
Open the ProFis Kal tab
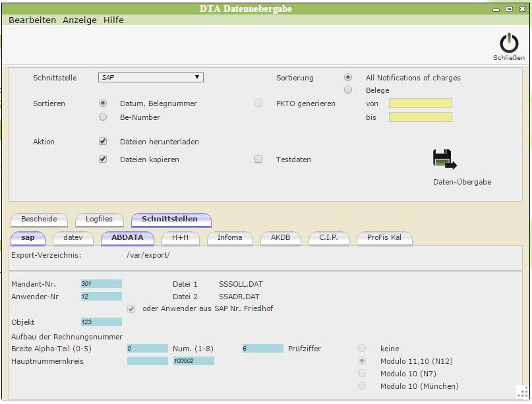point(384,238)
